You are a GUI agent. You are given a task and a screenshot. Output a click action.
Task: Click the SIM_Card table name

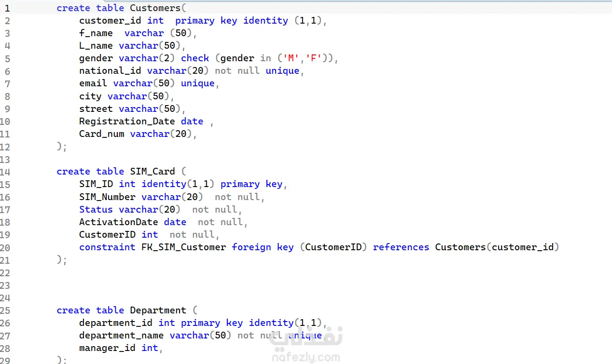[153, 172]
